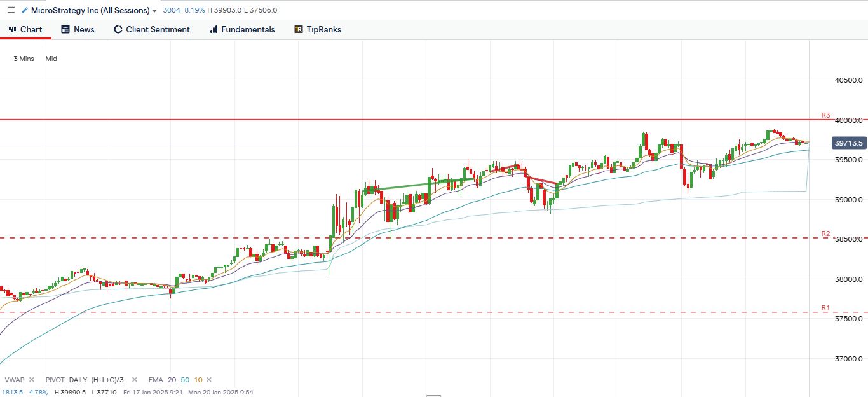Expand the MicroStrategy Inc market dropdown arrow
The height and width of the screenshot is (397, 868).
(x=154, y=11)
